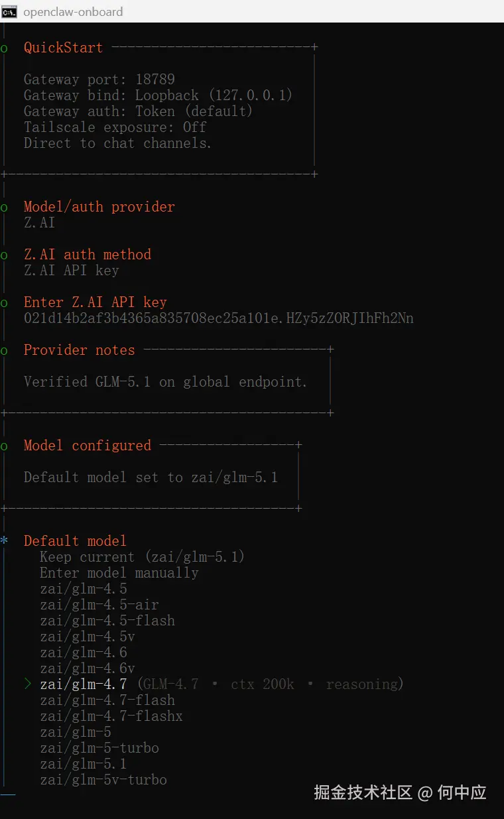504x819 pixels.
Task: Click the green selection arrow beside glm-4.7
Action: pyautogui.click(x=28, y=684)
